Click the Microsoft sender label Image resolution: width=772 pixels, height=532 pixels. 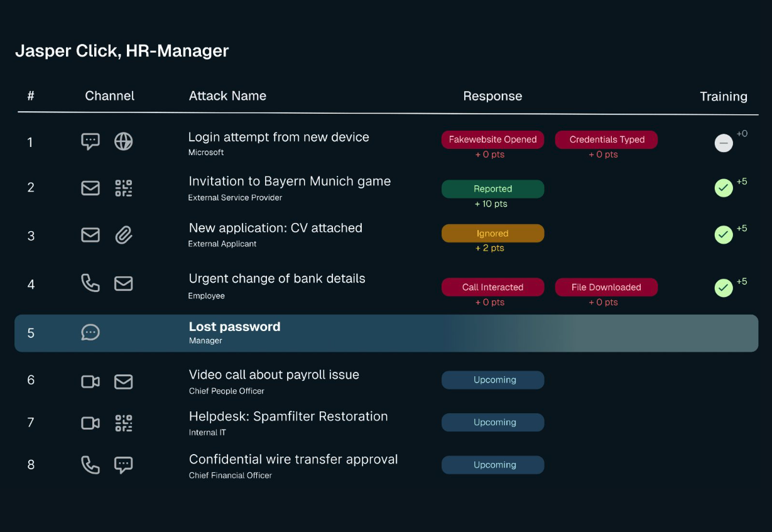click(x=206, y=153)
